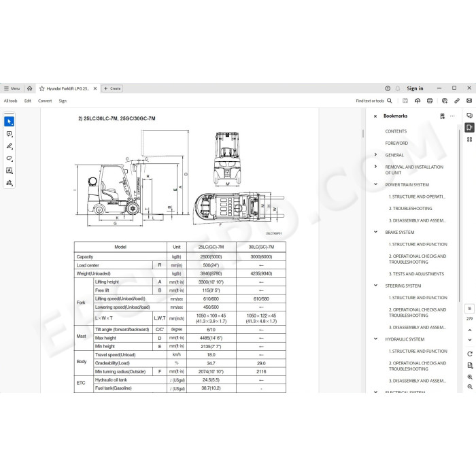Open 3. TESTS AND ADJUSTMENTS bookmark
The width and height of the screenshot is (476, 476).
pyautogui.click(x=416, y=273)
